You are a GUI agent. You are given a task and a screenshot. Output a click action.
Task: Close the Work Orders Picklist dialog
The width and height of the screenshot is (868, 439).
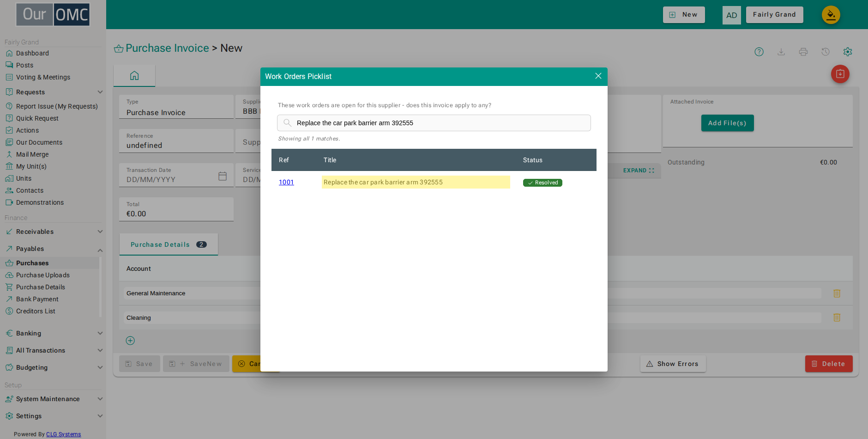tap(598, 76)
